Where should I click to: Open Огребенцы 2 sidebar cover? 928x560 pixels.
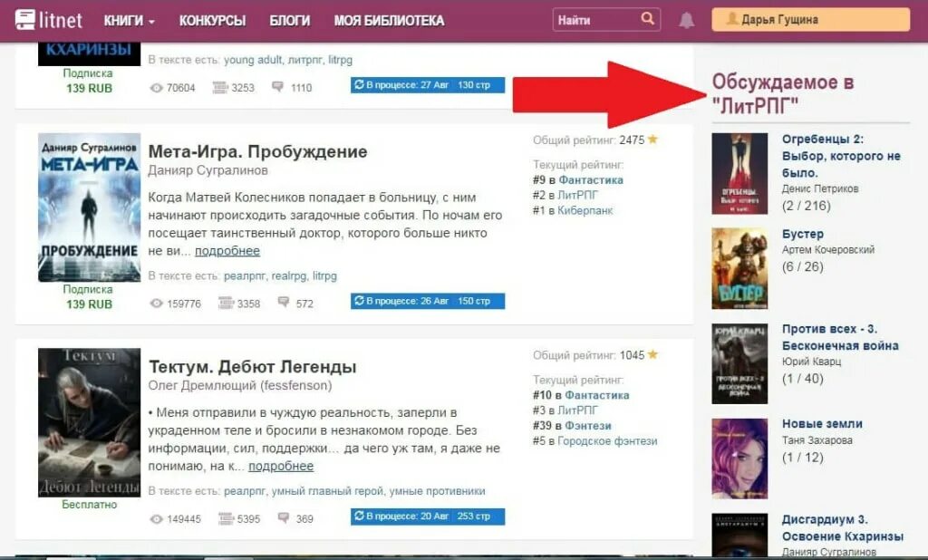pyautogui.click(x=739, y=173)
